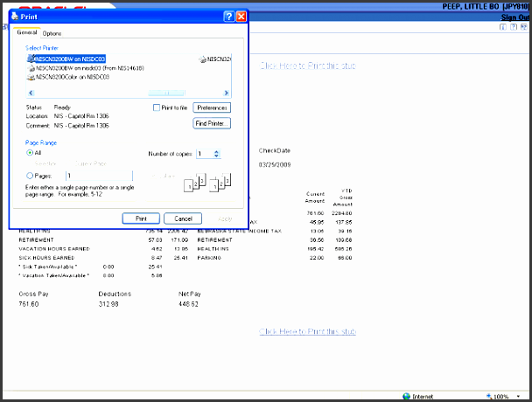The image size is (532, 402).
Task: Click bottom 'Click Here to Print this stub' link
Action: click(x=307, y=331)
